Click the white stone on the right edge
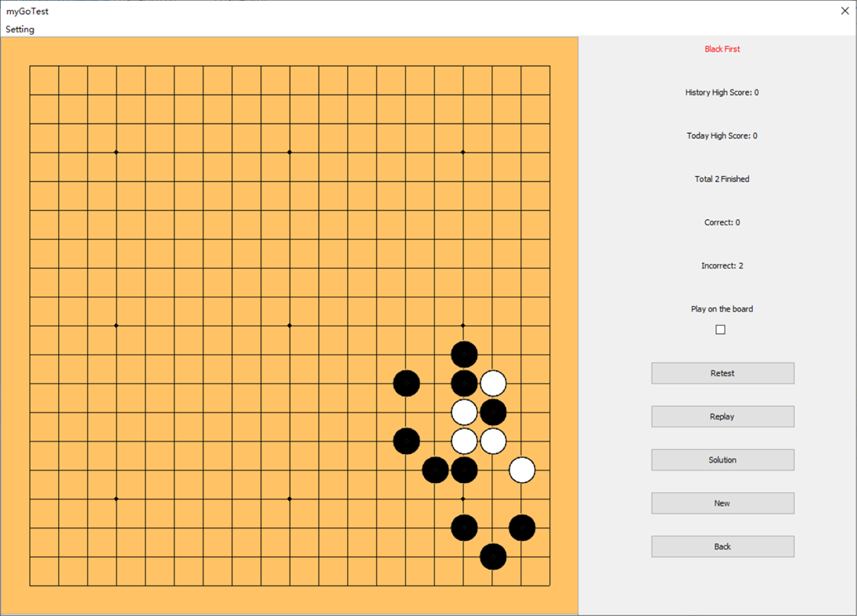 tap(521, 471)
